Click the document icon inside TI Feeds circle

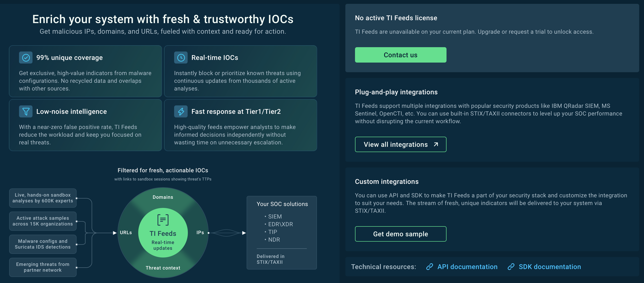[x=163, y=220]
